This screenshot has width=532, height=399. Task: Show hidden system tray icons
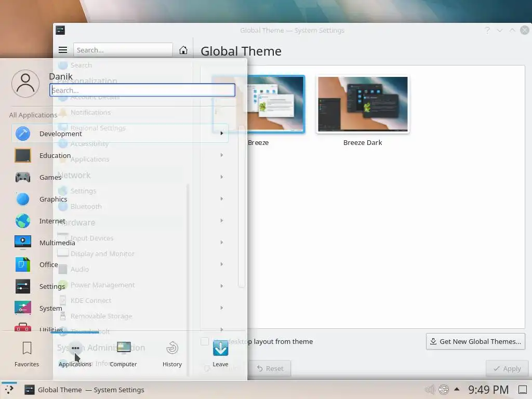457,390
